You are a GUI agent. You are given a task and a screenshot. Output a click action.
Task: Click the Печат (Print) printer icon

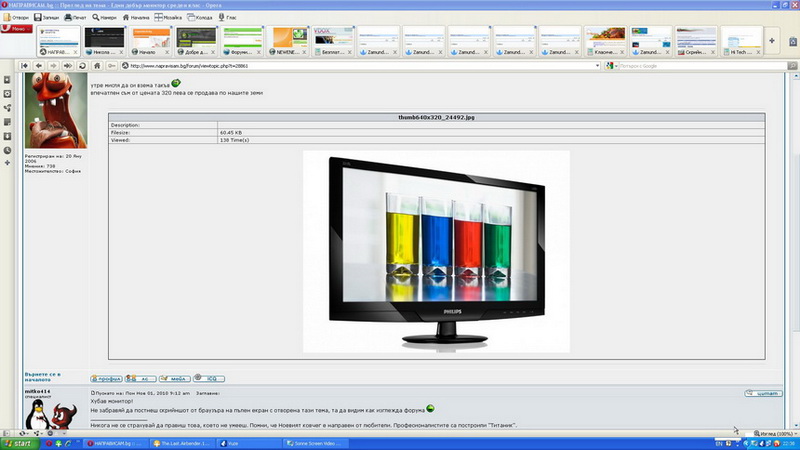coord(68,17)
